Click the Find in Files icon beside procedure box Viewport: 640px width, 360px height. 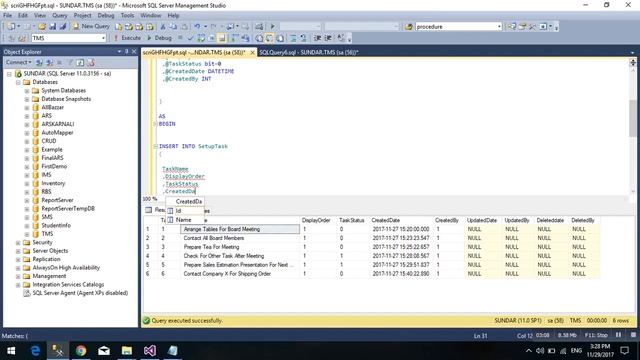coord(408,27)
